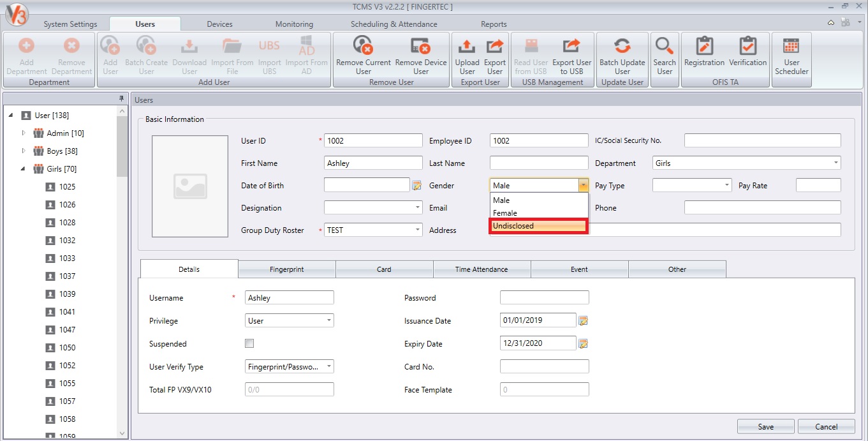
Task: Expand the Admin [10] tree node
Action: [x=24, y=133]
